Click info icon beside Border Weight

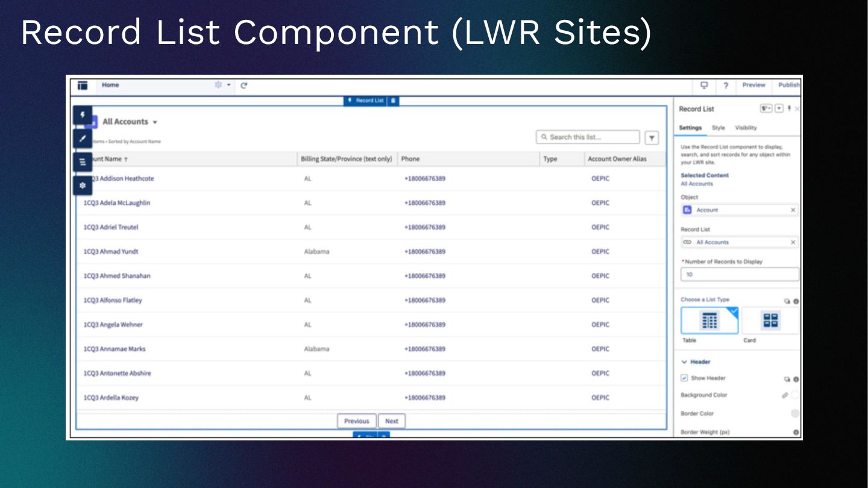(796, 433)
